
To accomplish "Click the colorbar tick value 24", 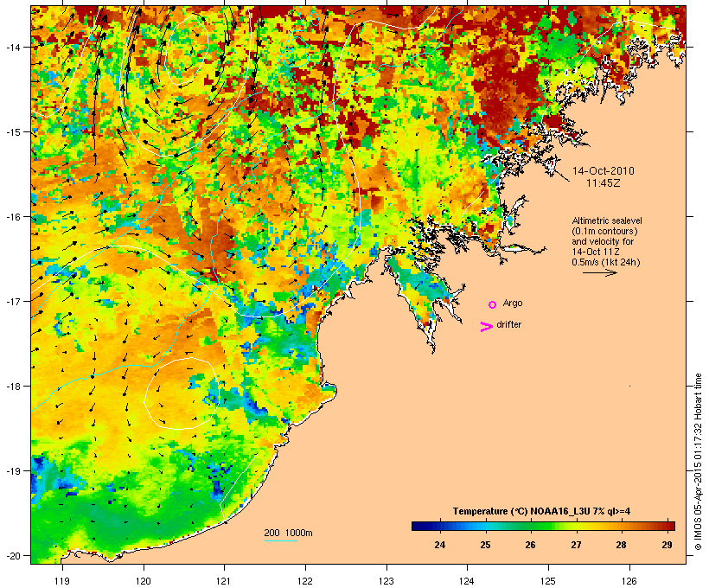I will pos(439,545).
